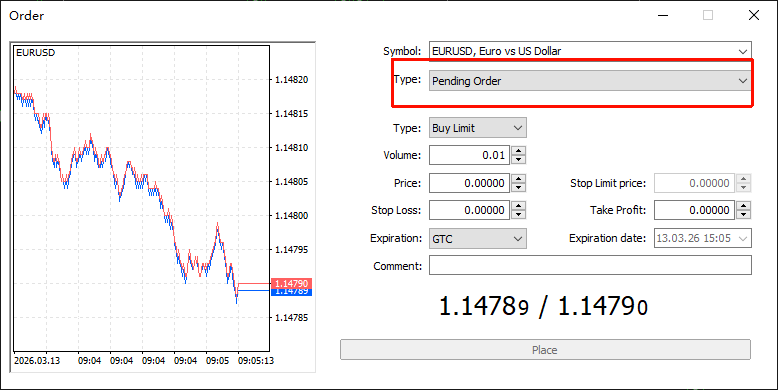Open the GTC Expiration dropdown
This screenshot has height=390, width=778.
[x=477, y=239]
